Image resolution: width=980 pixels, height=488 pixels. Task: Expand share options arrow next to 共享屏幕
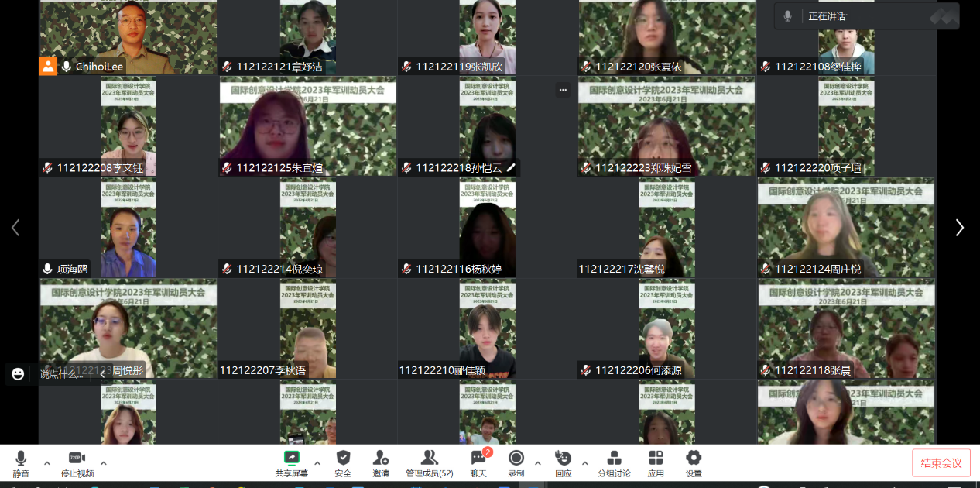pyautogui.click(x=317, y=462)
